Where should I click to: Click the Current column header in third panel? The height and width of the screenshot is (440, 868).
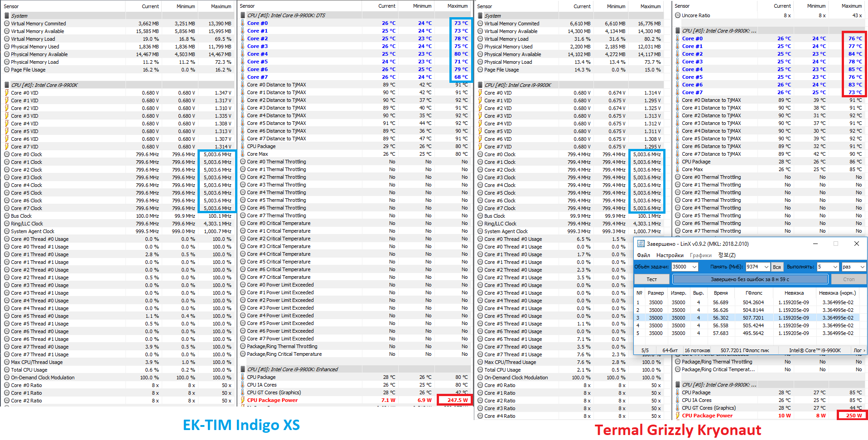[x=582, y=6]
